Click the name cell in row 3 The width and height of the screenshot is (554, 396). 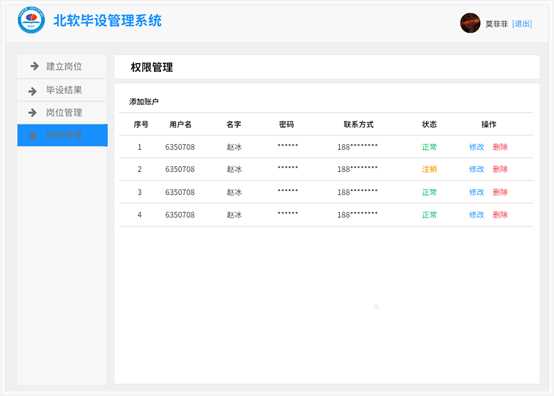[234, 192]
